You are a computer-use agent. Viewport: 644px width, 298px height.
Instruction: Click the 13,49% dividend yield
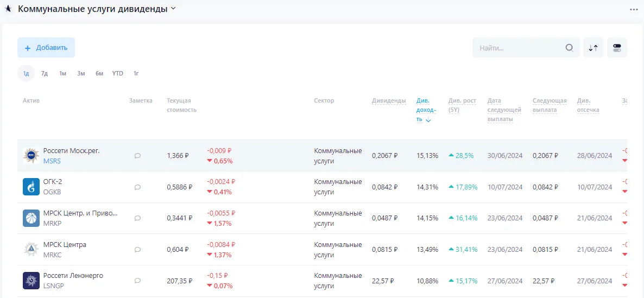(427, 249)
